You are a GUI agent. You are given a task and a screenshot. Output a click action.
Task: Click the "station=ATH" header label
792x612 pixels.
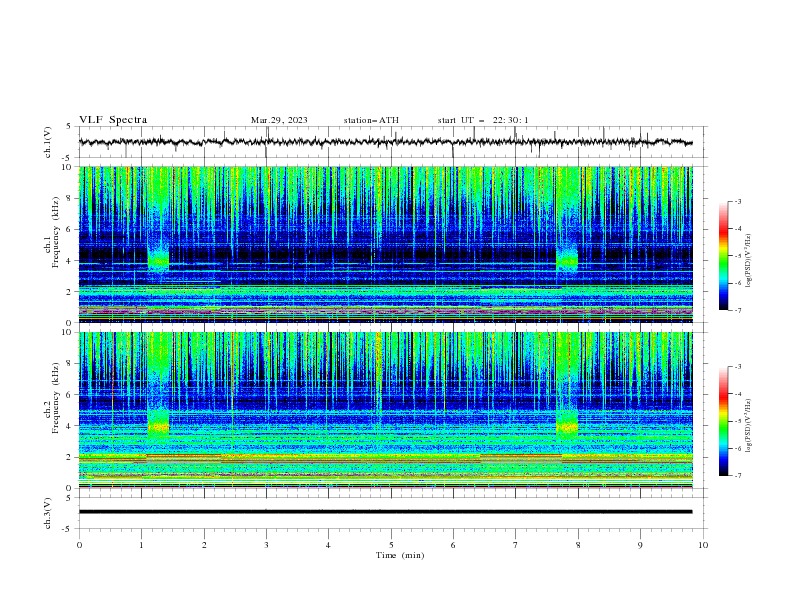point(371,120)
